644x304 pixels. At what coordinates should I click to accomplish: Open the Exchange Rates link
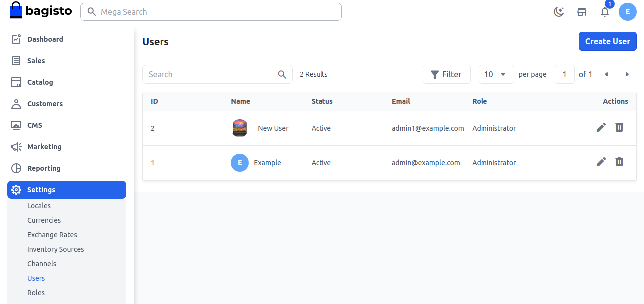point(52,234)
